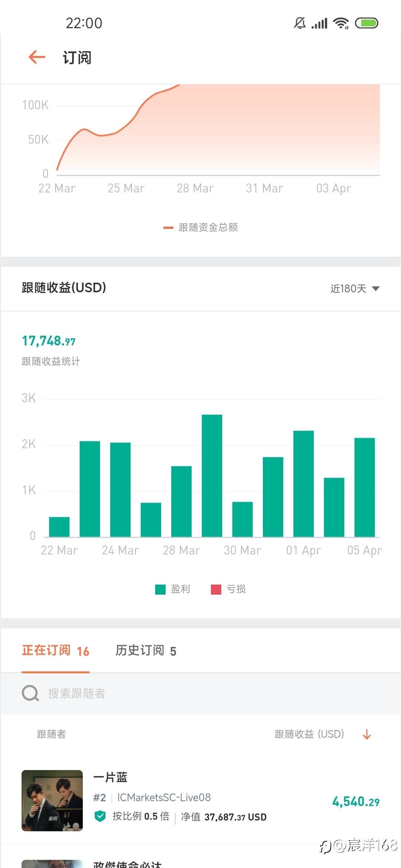
Task: Tap the Wi-Fi status icon
Action: 341,23
